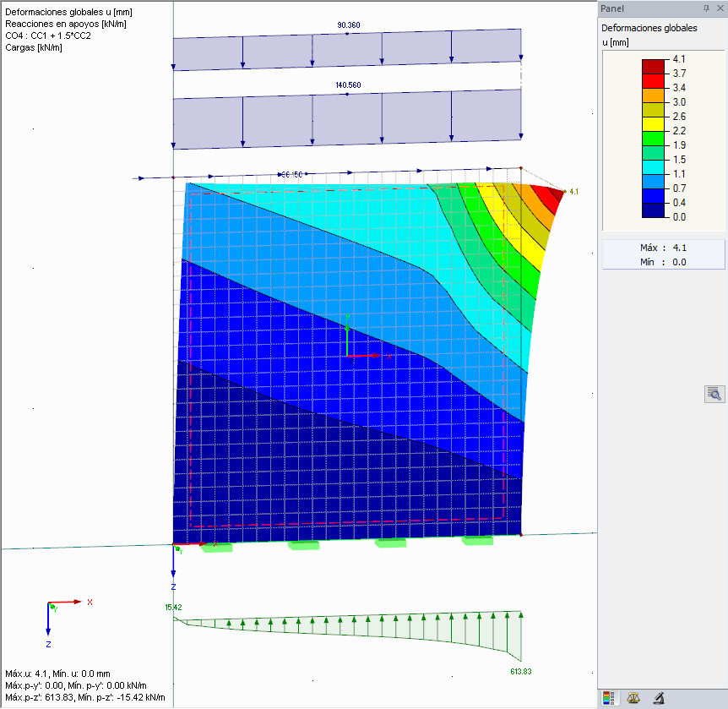Click legend value 1.5
Image resolution: width=728 pixels, height=709 pixels.
[679, 160]
